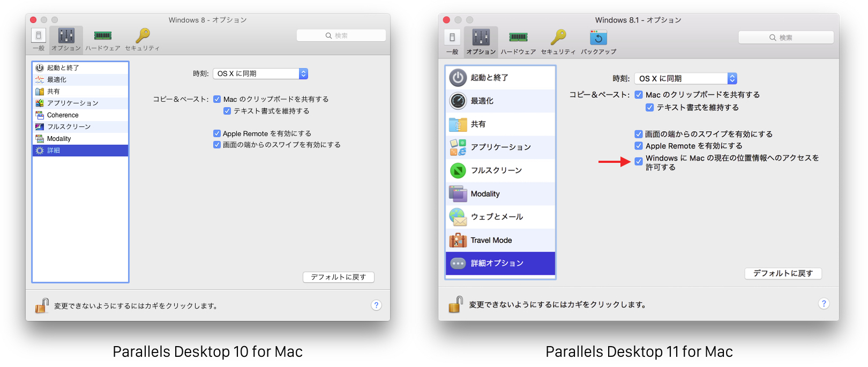
Task: Click デフォルトに戻す button in Windows 8.1 window
Action: [783, 273]
